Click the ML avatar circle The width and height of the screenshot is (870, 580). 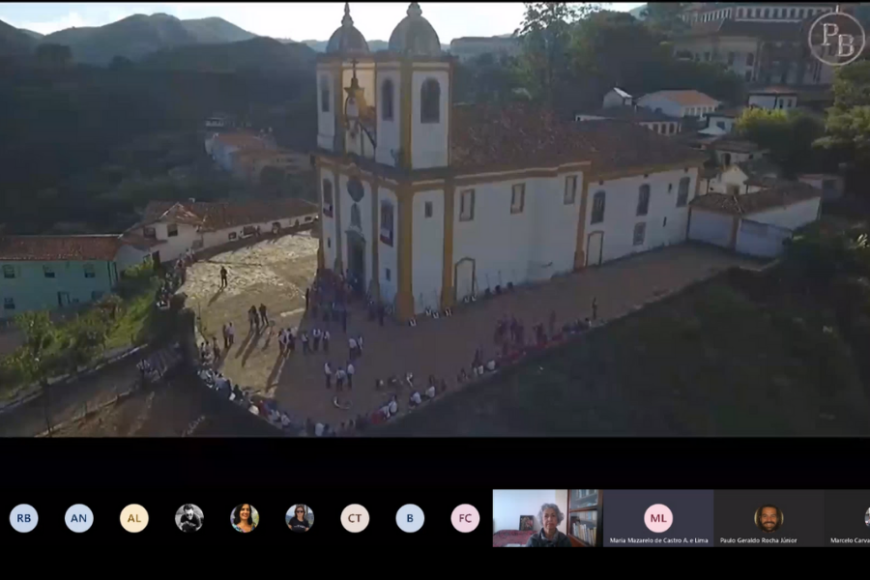(x=658, y=517)
